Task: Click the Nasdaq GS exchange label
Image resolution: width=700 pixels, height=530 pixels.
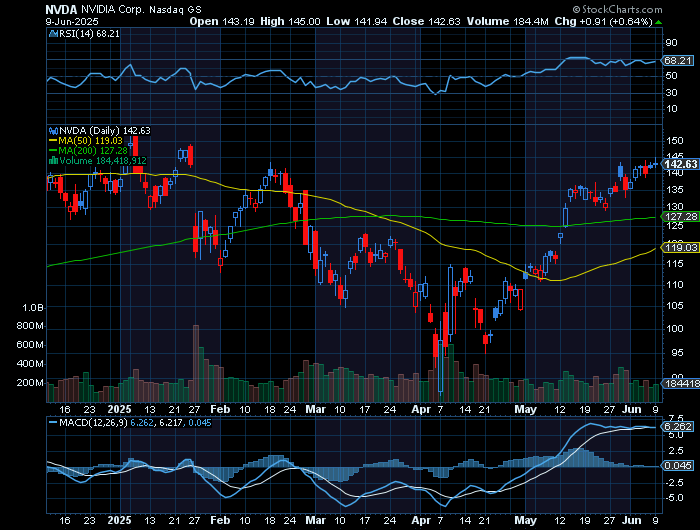Action: coord(175,9)
